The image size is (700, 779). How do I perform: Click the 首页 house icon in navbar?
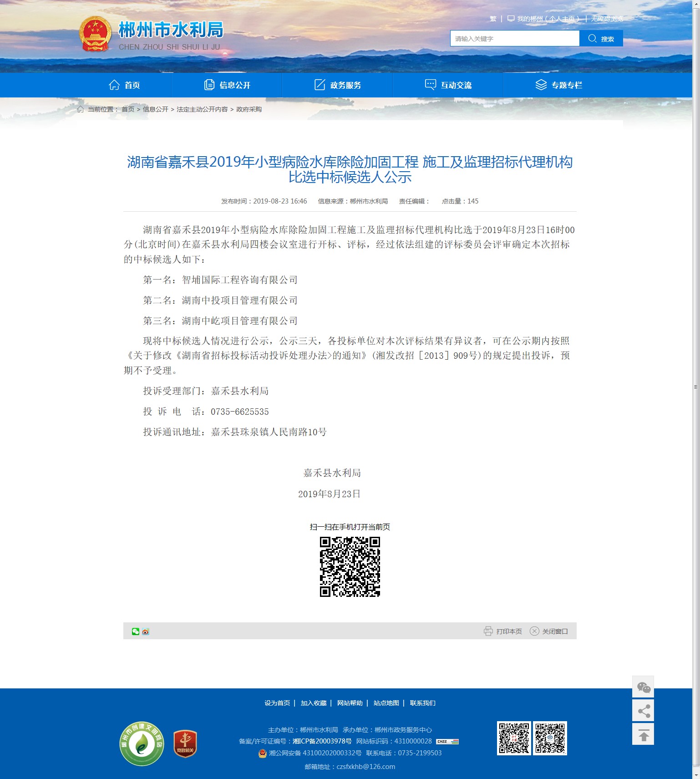pos(114,85)
